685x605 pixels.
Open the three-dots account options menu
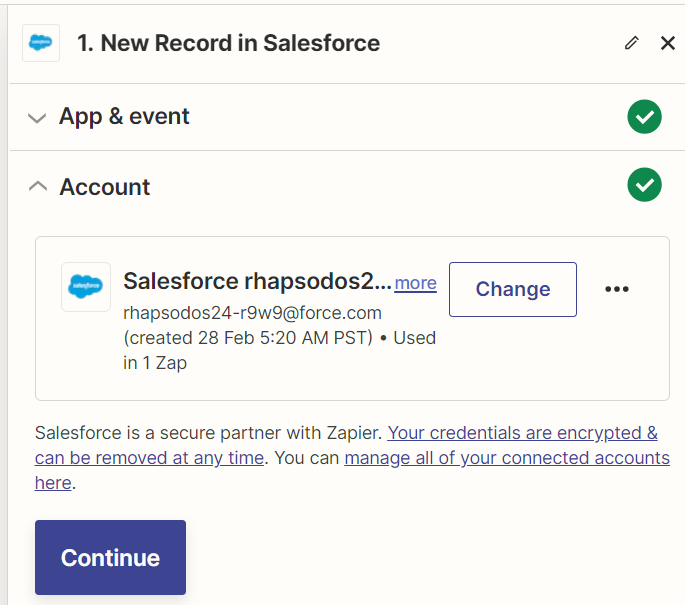[x=617, y=289]
